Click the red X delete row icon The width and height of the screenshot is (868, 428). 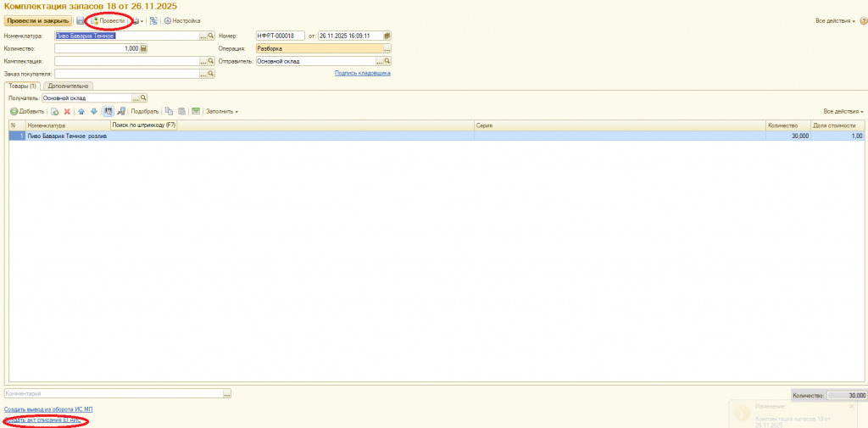67,111
